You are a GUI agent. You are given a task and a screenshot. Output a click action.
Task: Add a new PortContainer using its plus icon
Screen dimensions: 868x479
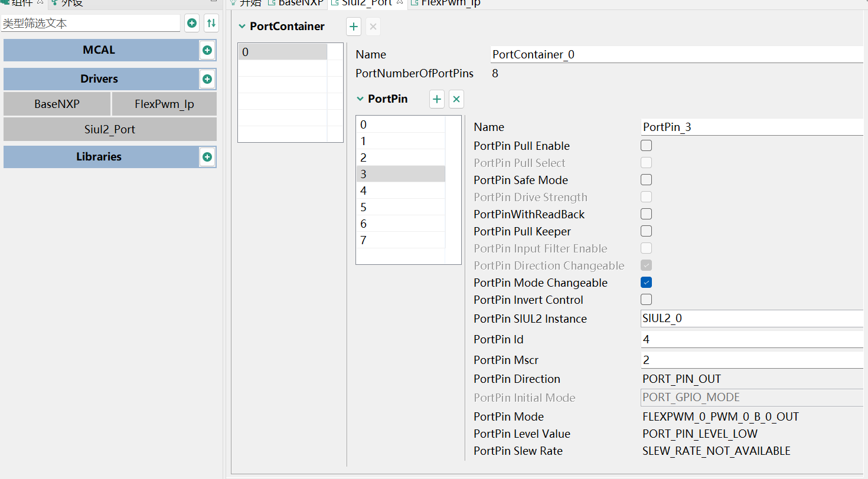coord(353,27)
